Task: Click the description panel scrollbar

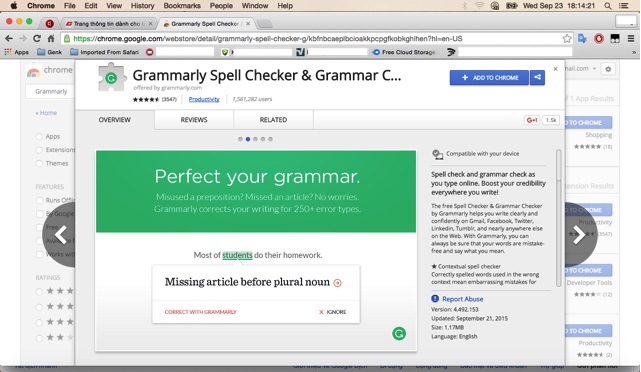Action: coord(558,218)
